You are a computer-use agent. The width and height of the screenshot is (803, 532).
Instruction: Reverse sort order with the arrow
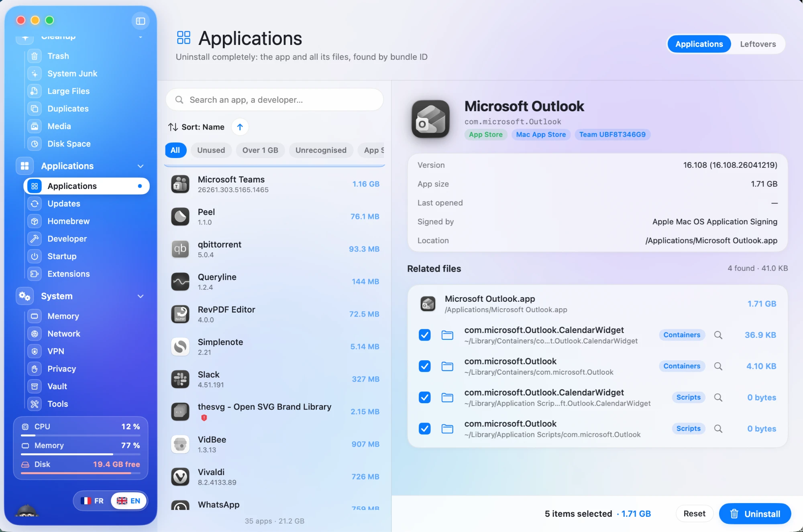[240, 127]
